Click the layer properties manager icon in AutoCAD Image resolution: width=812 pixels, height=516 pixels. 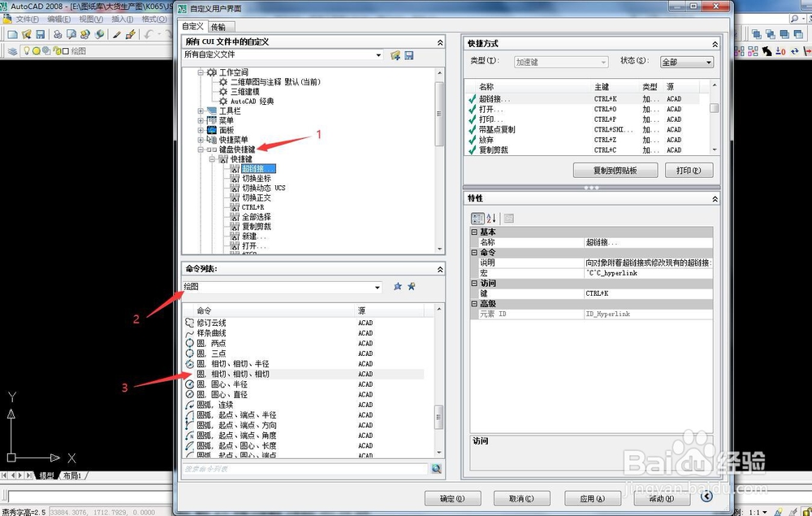pos(12,50)
